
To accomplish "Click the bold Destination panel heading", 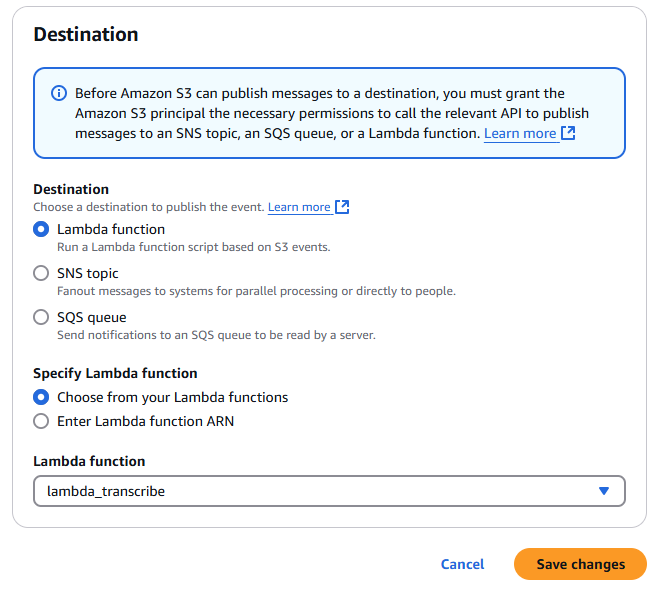I will 86,35.
